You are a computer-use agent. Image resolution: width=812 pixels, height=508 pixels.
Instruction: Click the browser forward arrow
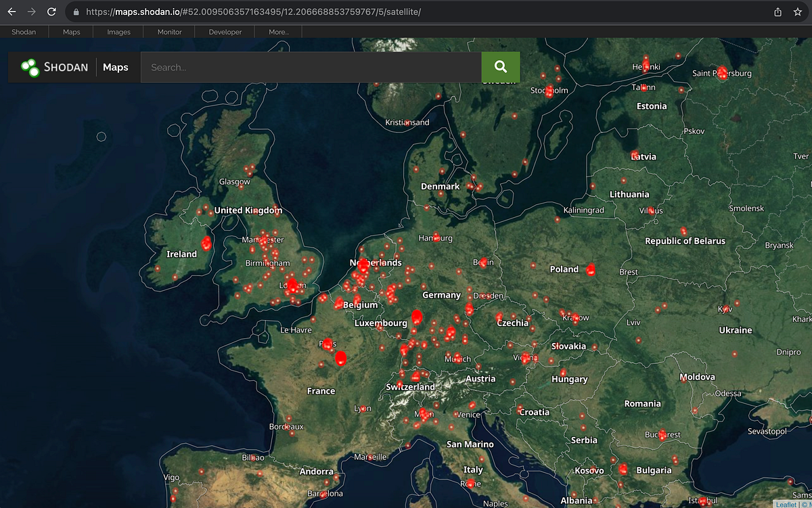tap(30, 11)
